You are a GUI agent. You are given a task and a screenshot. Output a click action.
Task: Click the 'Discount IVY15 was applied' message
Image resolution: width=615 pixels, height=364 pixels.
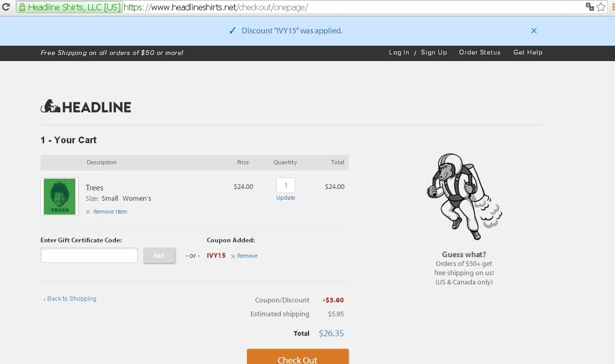point(292,31)
